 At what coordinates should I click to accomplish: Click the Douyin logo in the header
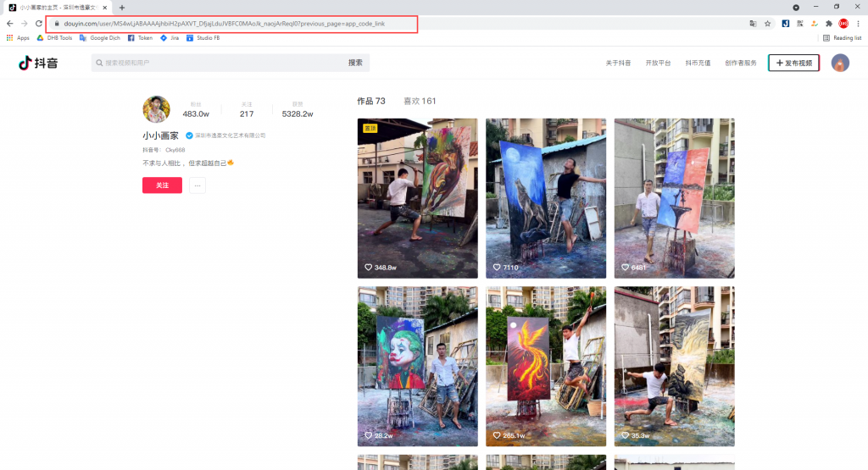coord(38,63)
